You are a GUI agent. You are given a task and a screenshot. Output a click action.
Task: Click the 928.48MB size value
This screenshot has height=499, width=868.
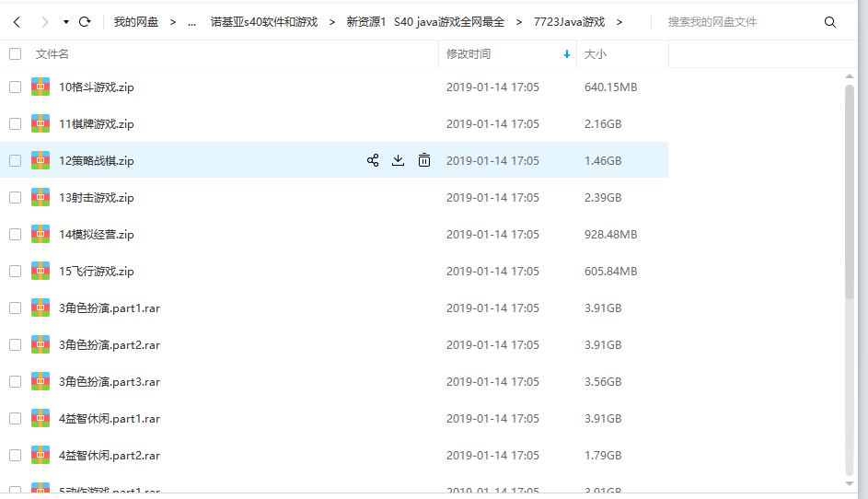point(610,234)
